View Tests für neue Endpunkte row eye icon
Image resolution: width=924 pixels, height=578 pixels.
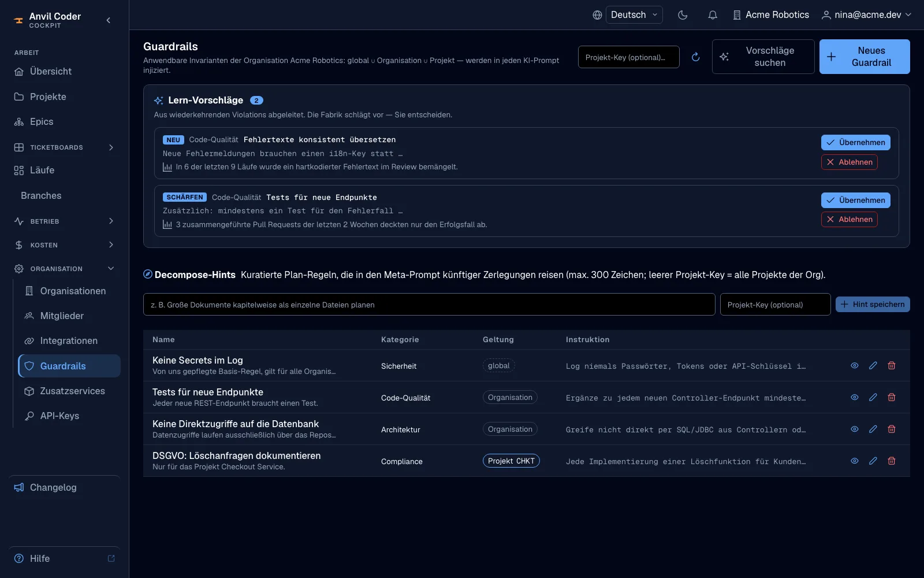855,397
